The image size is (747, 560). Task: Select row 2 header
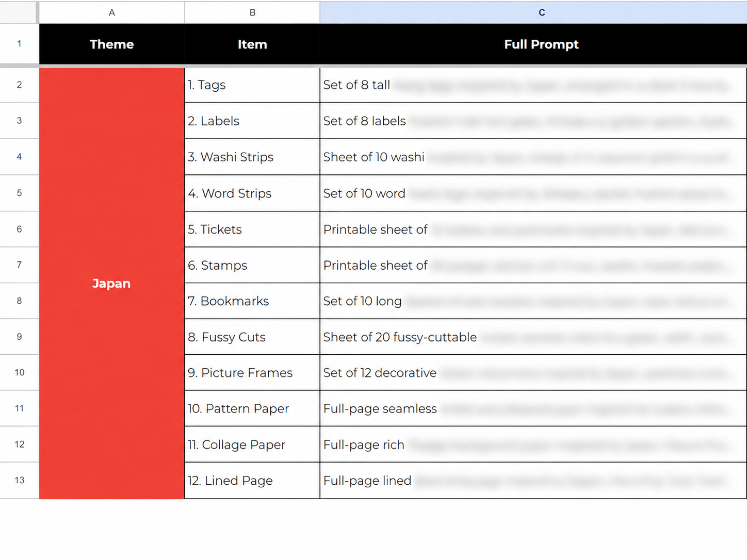tap(19, 85)
